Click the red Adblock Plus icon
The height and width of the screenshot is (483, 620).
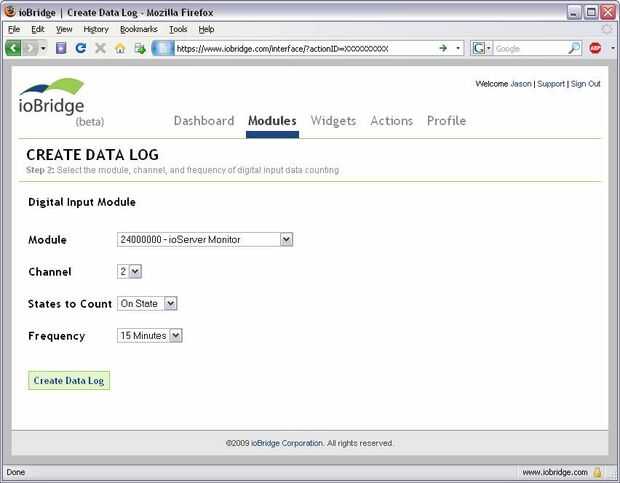coord(595,48)
